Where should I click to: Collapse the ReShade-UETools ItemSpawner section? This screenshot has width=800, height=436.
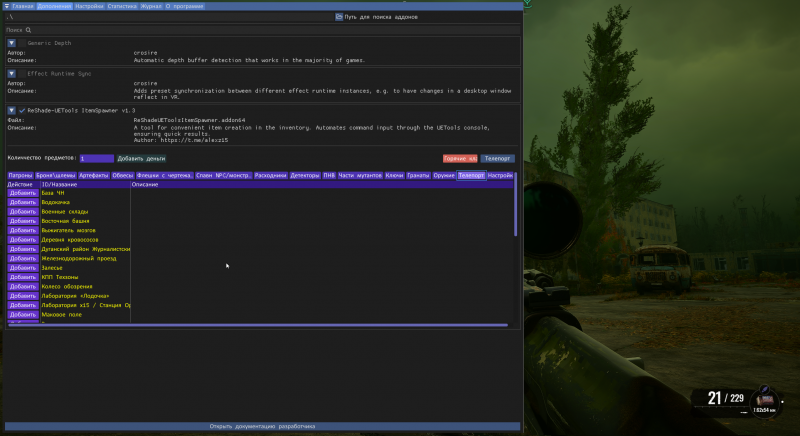(11, 111)
